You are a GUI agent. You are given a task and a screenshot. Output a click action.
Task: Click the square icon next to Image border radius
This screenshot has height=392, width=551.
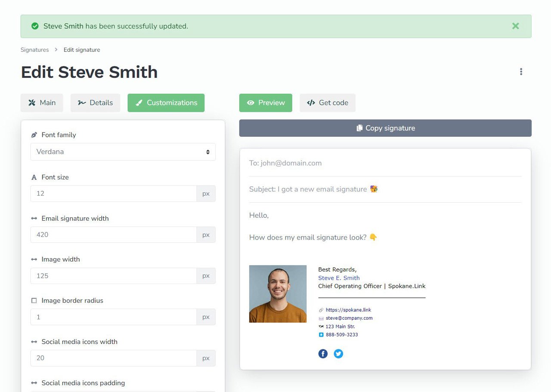(34, 301)
